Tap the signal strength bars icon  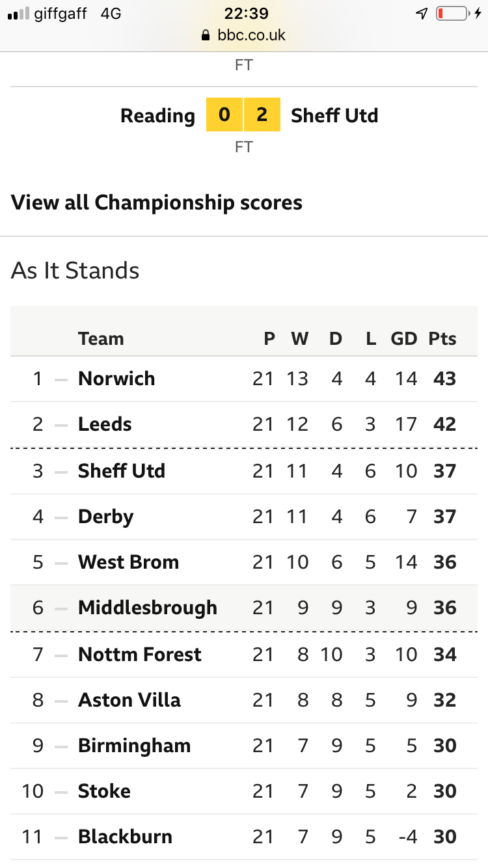point(18,14)
